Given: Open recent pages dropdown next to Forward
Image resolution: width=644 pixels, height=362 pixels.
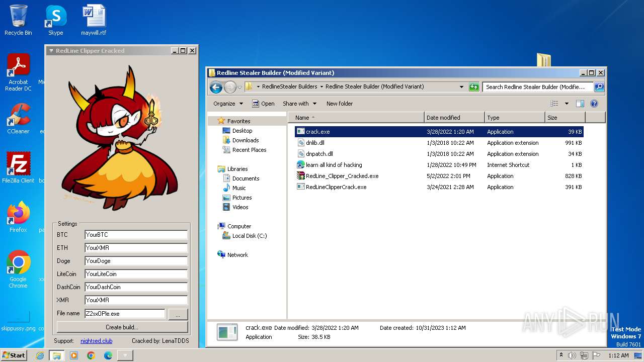Looking at the screenshot, I should [239, 87].
